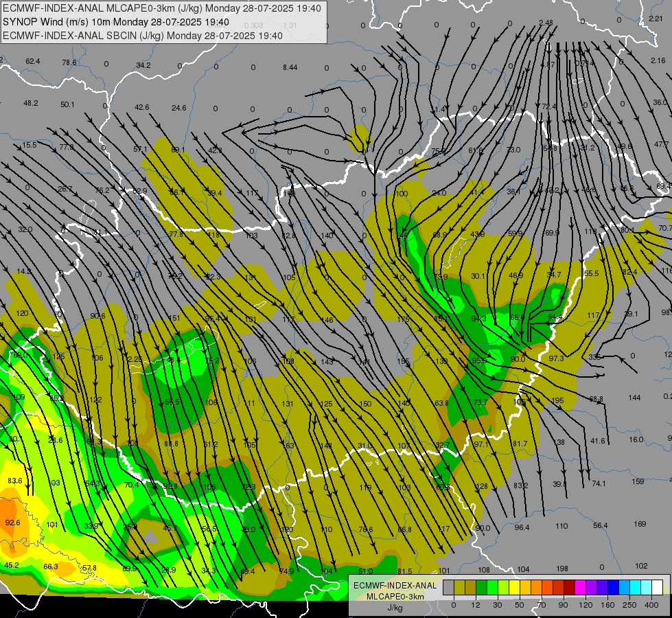Pick the cyan swatch right of 250 tick
This screenshot has width=672, height=618.
click(635, 587)
